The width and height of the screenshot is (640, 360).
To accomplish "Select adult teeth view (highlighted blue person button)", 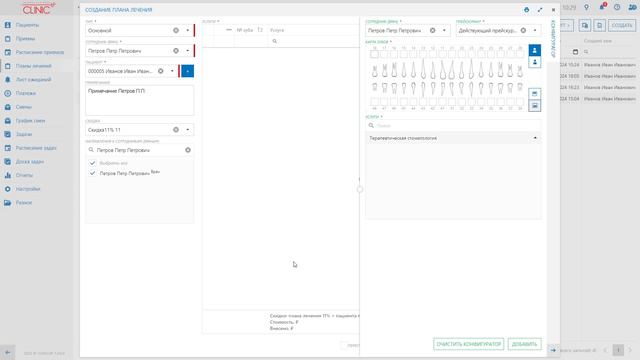I will (x=535, y=50).
